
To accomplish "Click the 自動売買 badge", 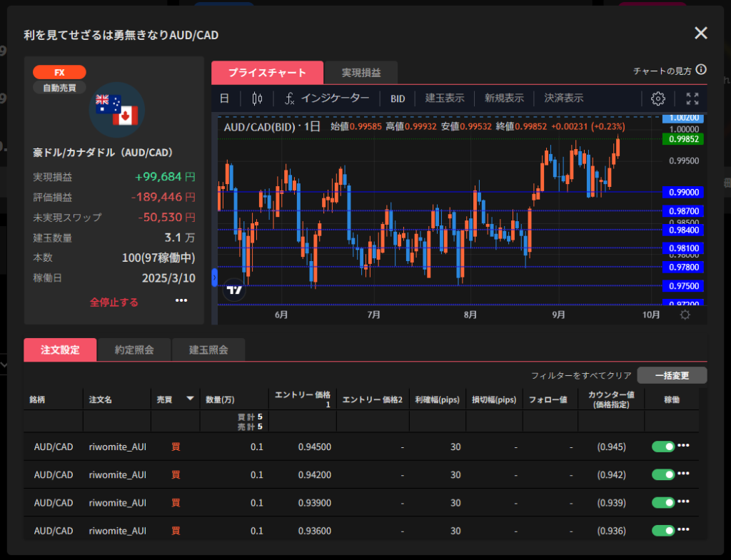I will click(59, 88).
